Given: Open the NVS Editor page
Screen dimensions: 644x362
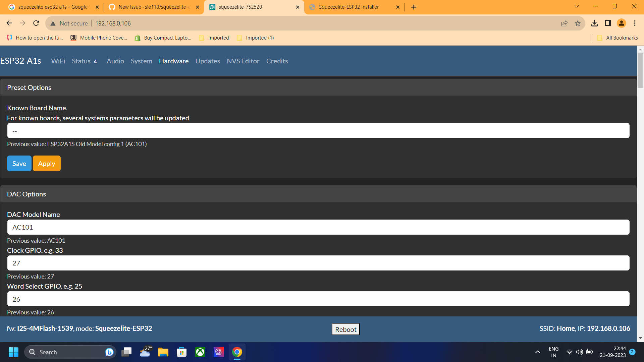Looking at the screenshot, I should pos(243,61).
